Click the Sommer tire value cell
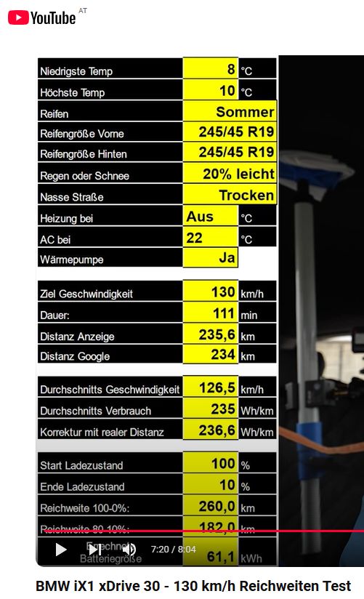The image size is (364, 599). point(230,111)
